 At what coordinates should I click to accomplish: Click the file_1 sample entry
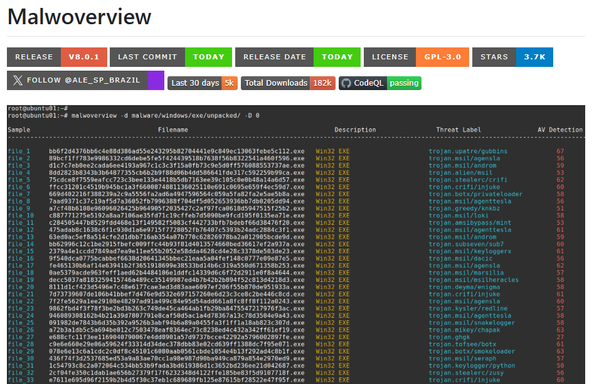pyautogui.click(x=19, y=151)
